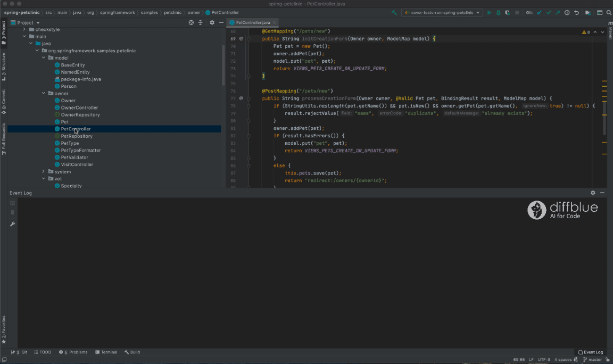Toggle the Favorites side tool window

pos(4,329)
